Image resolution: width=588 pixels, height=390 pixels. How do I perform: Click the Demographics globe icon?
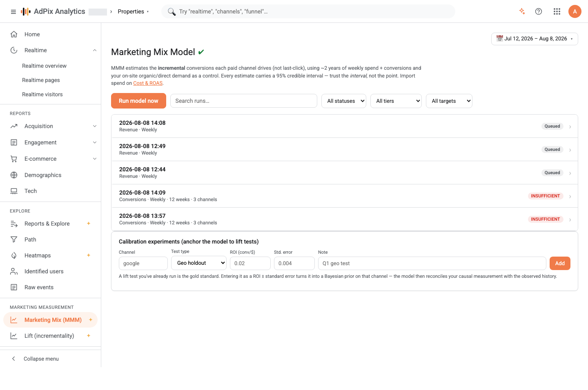pos(14,175)
